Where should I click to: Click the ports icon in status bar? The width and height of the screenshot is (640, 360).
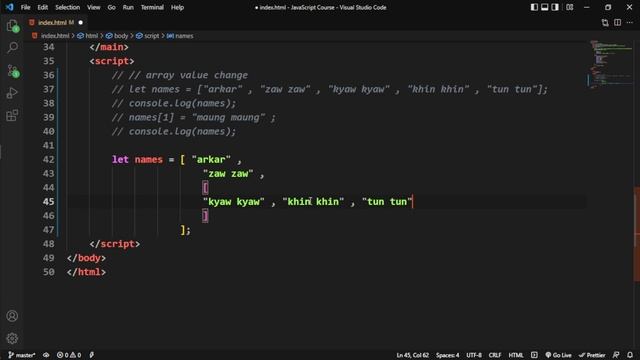click(x=91, y=355)
